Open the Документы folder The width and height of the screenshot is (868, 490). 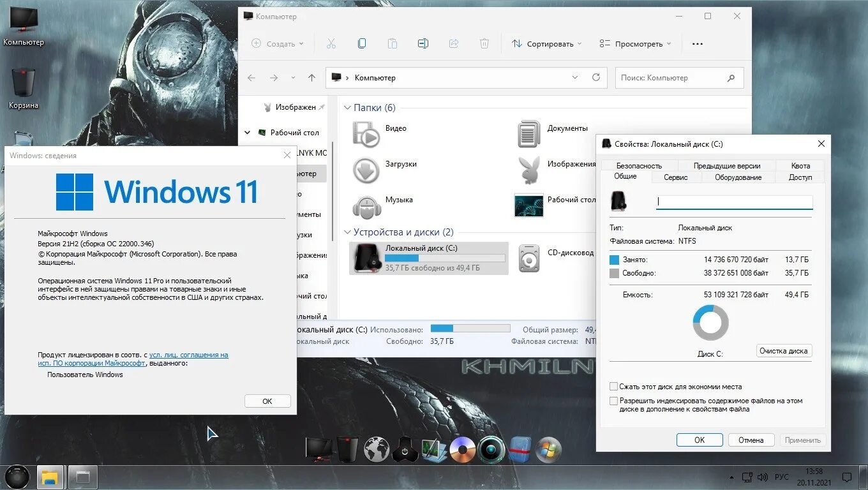pyautogui.click(x=552, y=133)
